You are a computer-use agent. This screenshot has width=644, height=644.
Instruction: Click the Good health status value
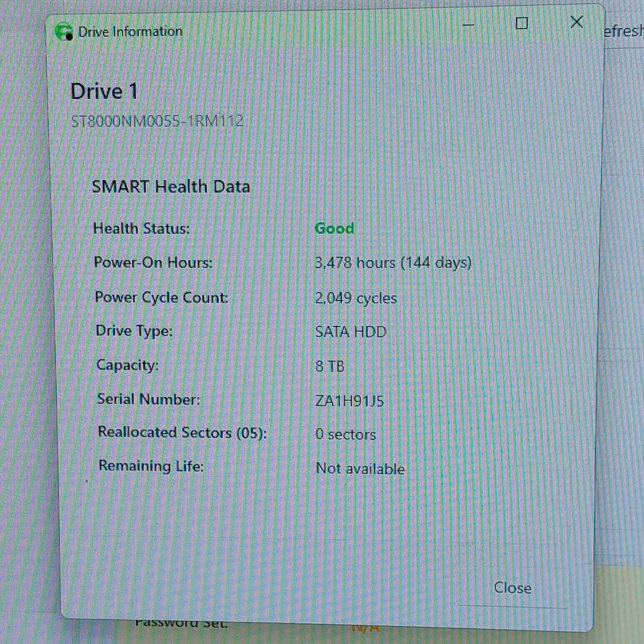(334, 228)
